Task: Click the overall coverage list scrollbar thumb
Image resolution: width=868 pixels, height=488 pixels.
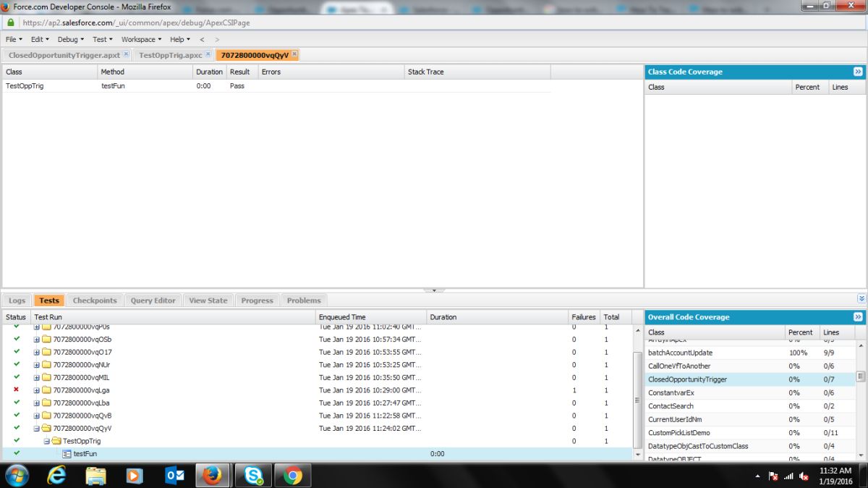Action: click(x=861, y=376)
